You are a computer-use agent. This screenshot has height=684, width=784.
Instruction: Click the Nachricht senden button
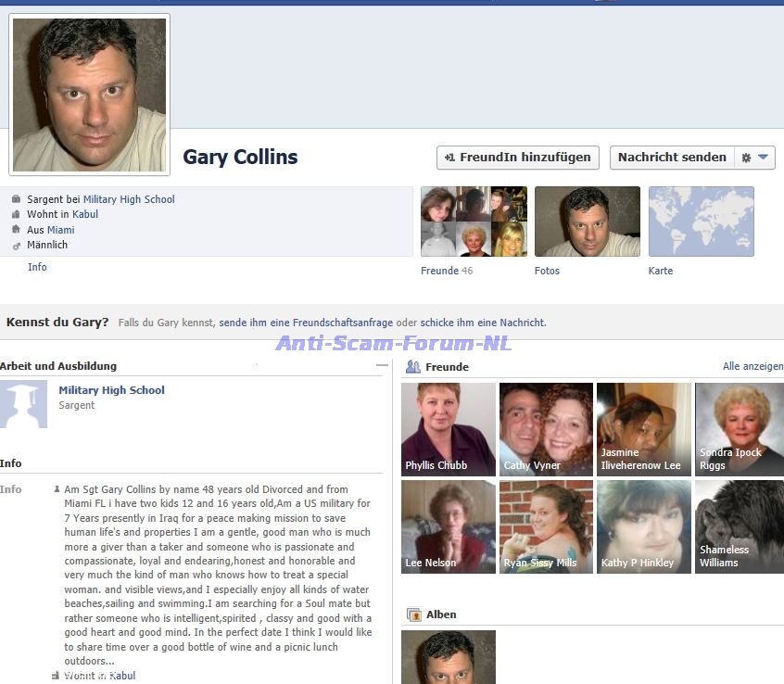pyautogui.click(x=672, y=158)
